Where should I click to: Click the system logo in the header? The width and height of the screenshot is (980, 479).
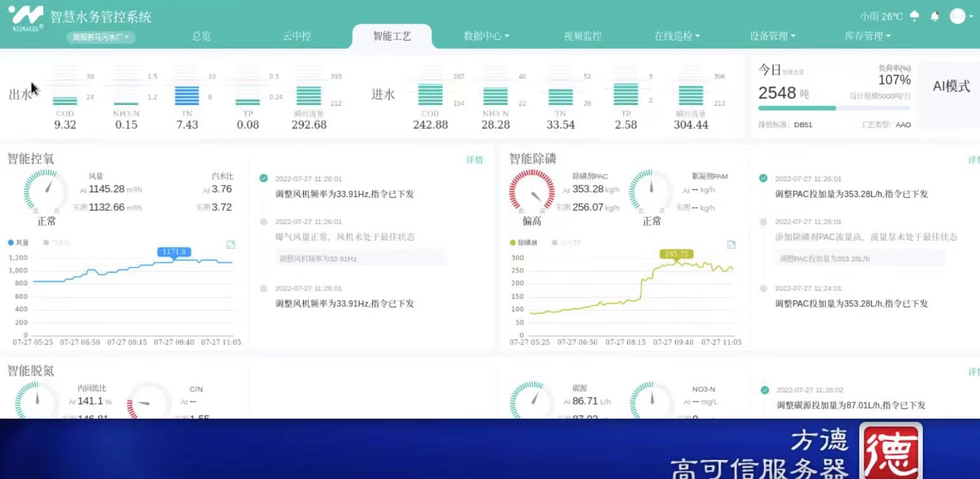(x=26, y=17)
